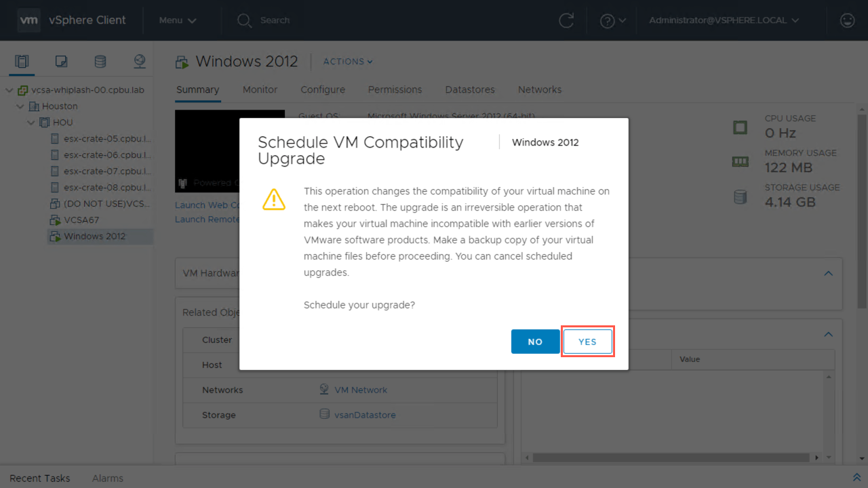Click the CPU usage chip icon
This screenshot has height=488, width=868.
[740, 127]
